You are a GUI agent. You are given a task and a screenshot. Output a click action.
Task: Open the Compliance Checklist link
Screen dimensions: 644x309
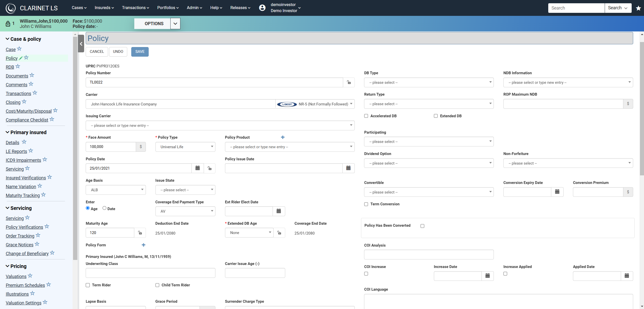pyautogui.click(x=27, y=120)
